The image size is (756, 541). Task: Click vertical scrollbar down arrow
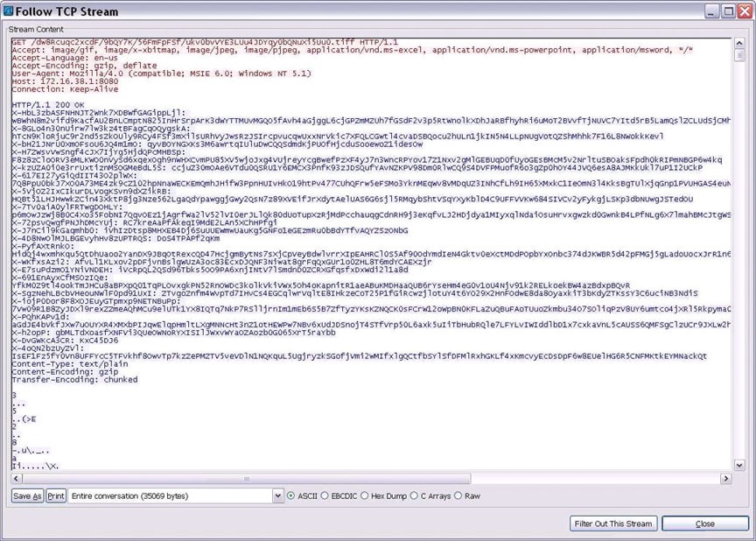pos(739,466)
